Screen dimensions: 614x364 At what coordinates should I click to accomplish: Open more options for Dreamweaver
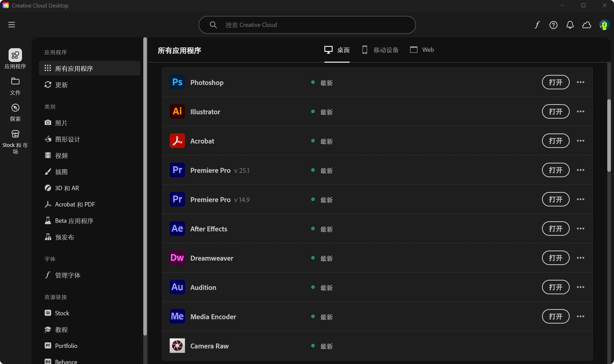pos(581,258)
